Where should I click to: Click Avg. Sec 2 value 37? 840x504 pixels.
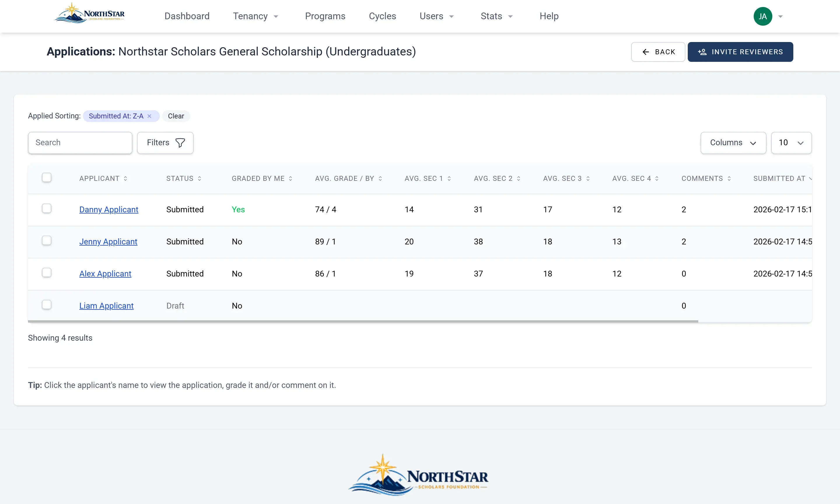478,274
